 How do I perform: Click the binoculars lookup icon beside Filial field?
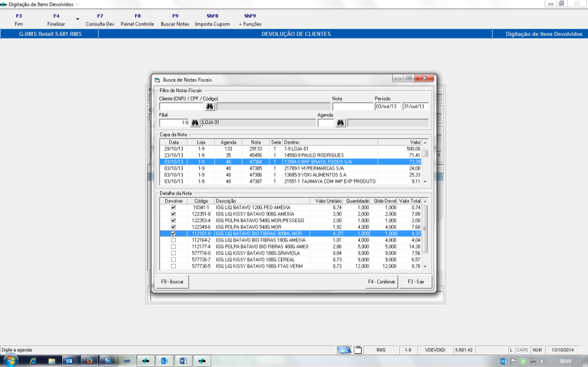(195, 122)
